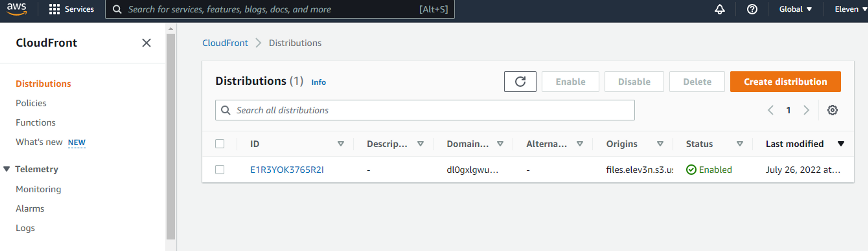Go to next page of distributions
The image size is (868, 251).
(x=806, y=110)
